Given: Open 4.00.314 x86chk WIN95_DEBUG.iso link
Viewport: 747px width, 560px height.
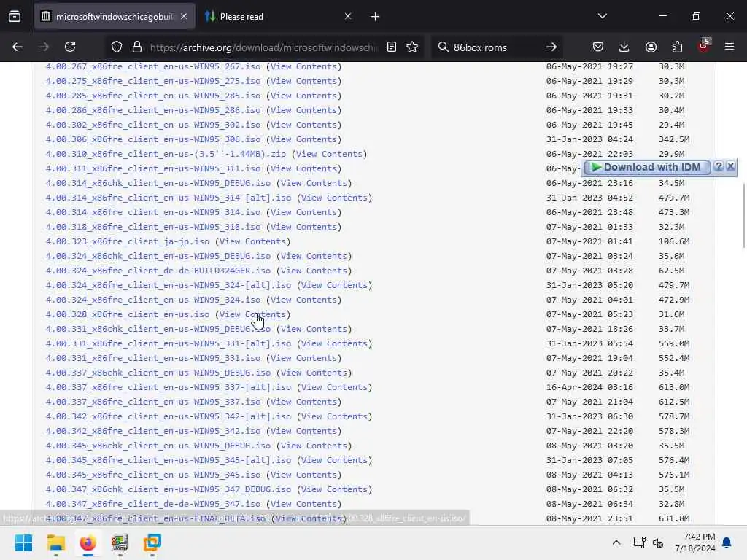Looking at the screenshot, I should click(x=158, y=183).
